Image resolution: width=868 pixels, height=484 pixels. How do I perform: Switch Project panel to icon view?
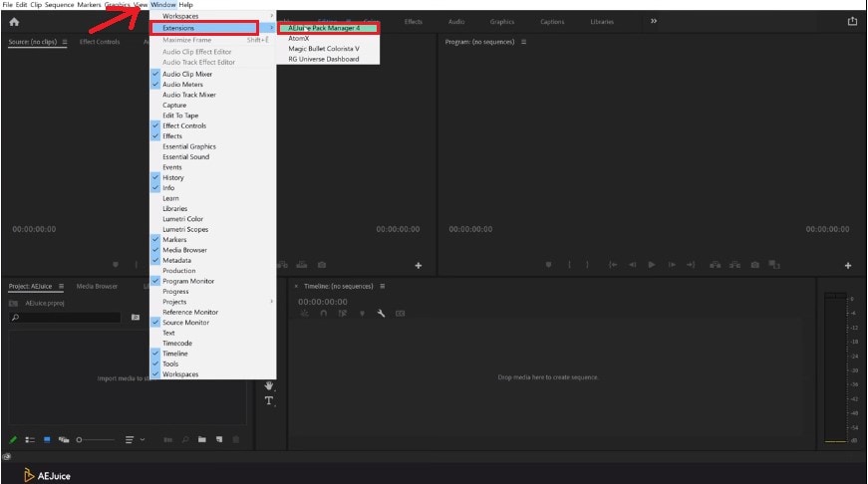[47, 440]
